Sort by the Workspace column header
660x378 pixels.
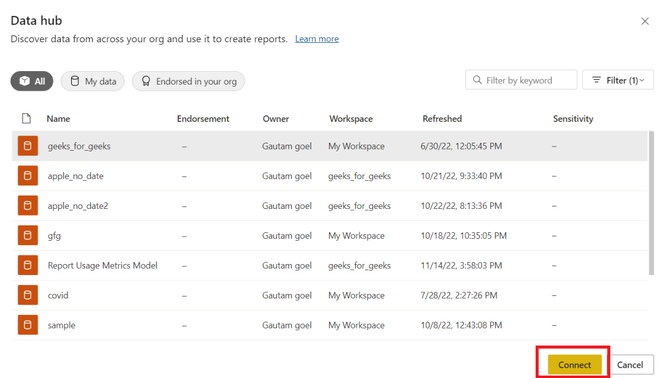[351, 119]
